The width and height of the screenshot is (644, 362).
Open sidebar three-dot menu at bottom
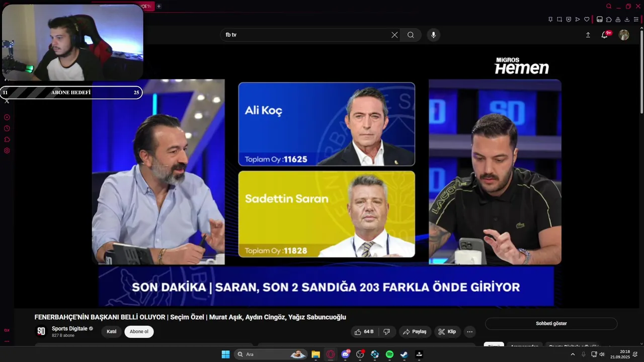(7, 341)
